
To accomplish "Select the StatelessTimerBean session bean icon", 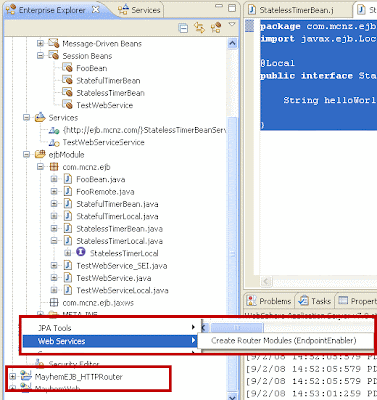I will (x=68, y=93).
